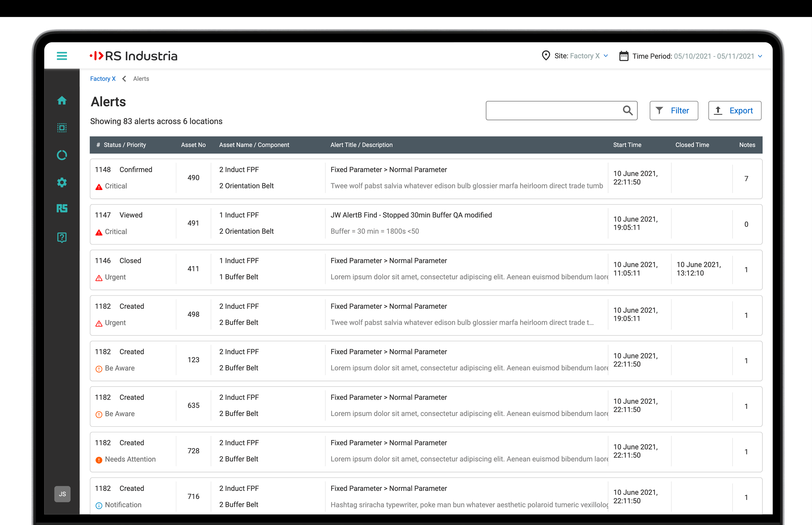Click the search magnifier icon
This screenshot has width=812, height=525.
click(627, 110)
